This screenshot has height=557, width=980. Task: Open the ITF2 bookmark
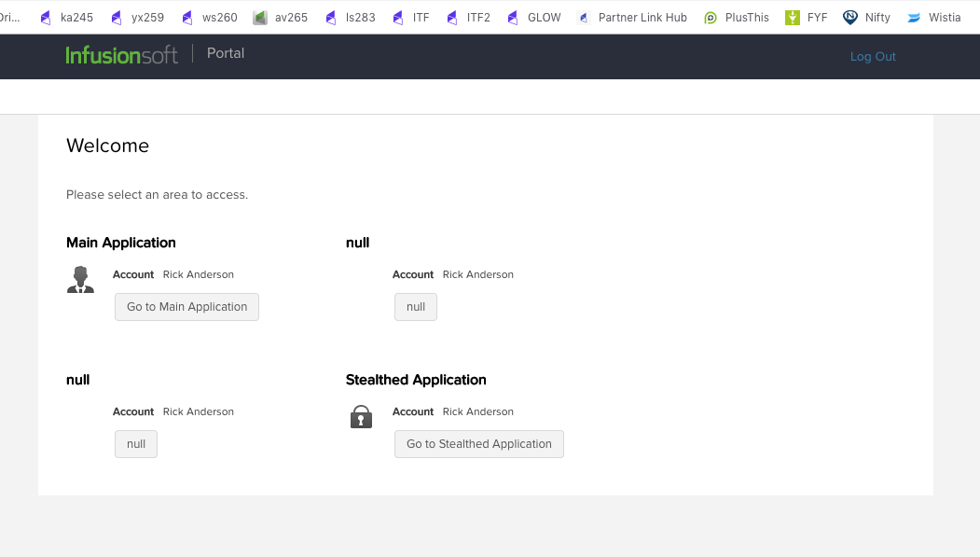468,17
